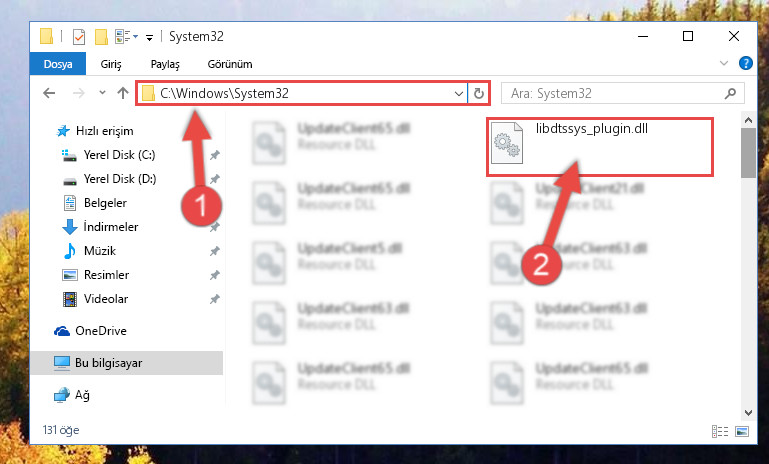The height and width of the screenshot is (464, 769).
Task: Click the search magnifier icon
Action: click(x=730, y=93)
